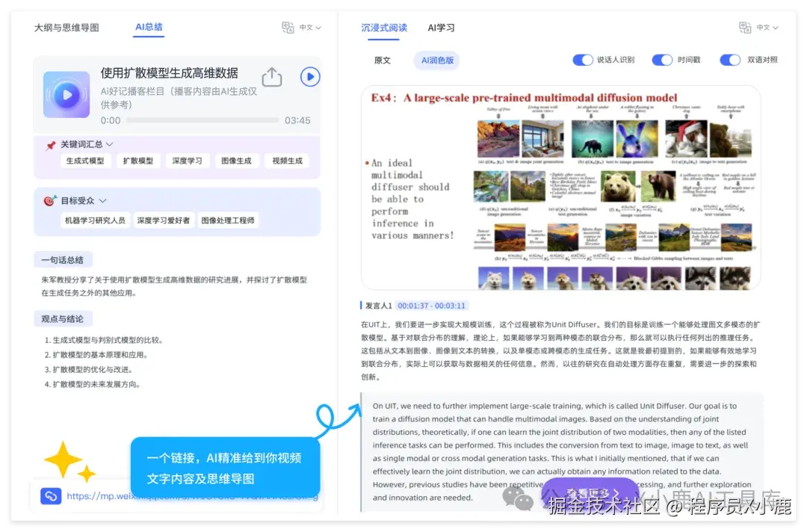Click the link icon before the URL field
Image resolution: width=807 pixels, height=532 pixels.
point(49,495)
